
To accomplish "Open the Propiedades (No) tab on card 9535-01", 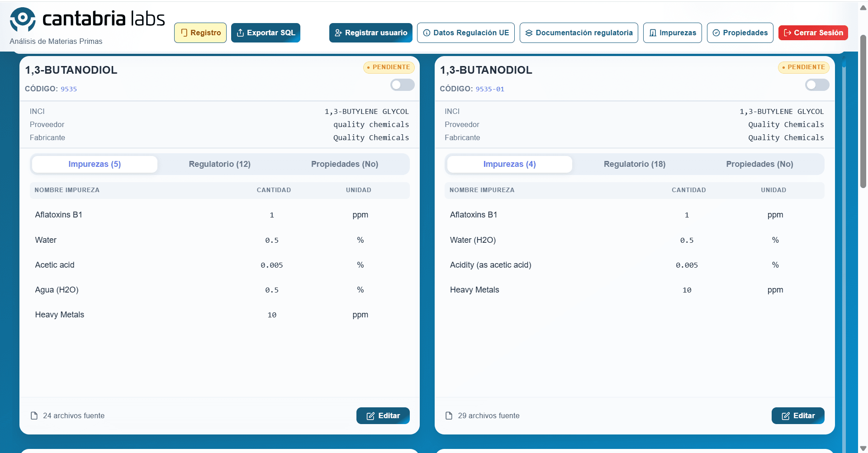I will 759,164.
